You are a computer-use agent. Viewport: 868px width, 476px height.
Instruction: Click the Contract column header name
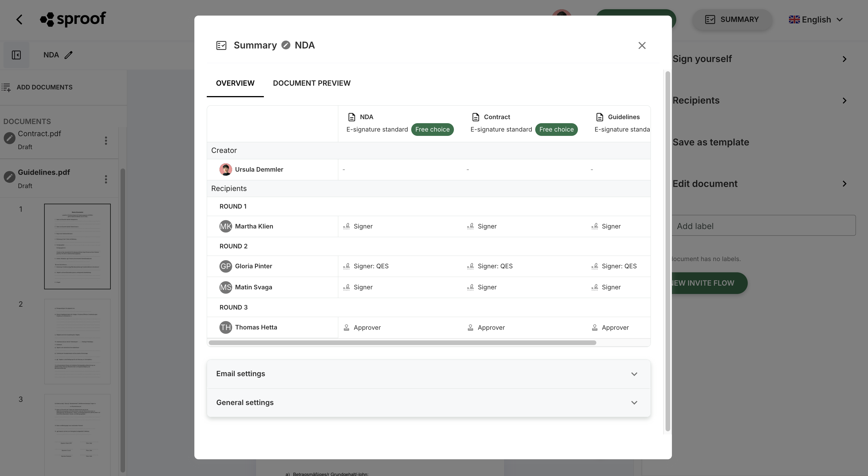497,117
